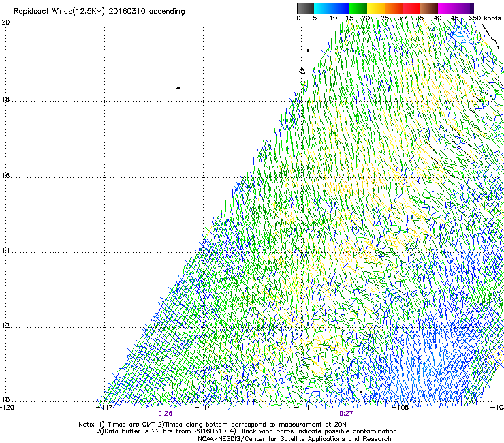This screenshot has height=443, width=504.
Task: Click the gray 0-5 knots color segment
Action: (x=305, y=8)
